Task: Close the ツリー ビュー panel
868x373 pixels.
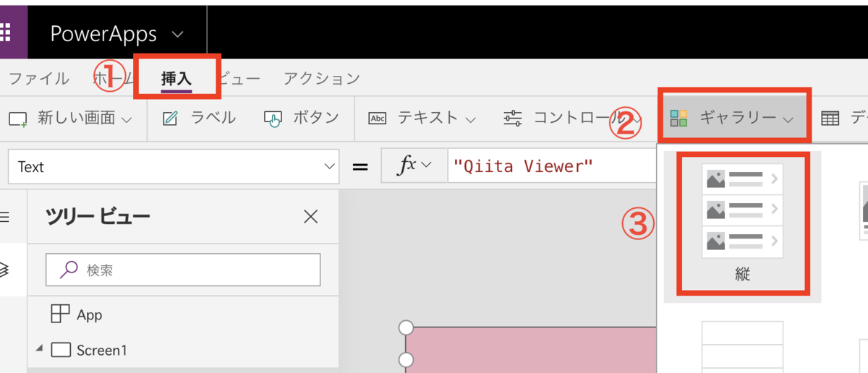Action: tap(311, 216)
